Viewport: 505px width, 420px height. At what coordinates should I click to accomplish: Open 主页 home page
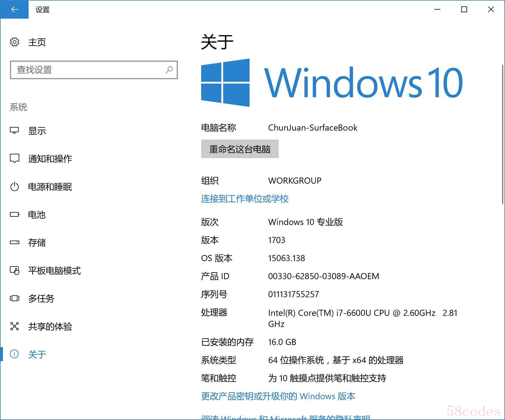tap(37, 42)
